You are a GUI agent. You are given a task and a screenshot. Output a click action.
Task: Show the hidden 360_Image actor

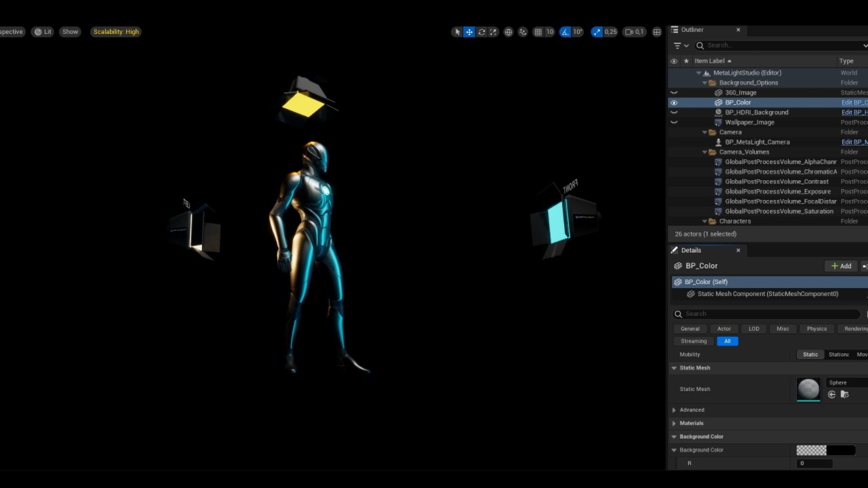674,93
